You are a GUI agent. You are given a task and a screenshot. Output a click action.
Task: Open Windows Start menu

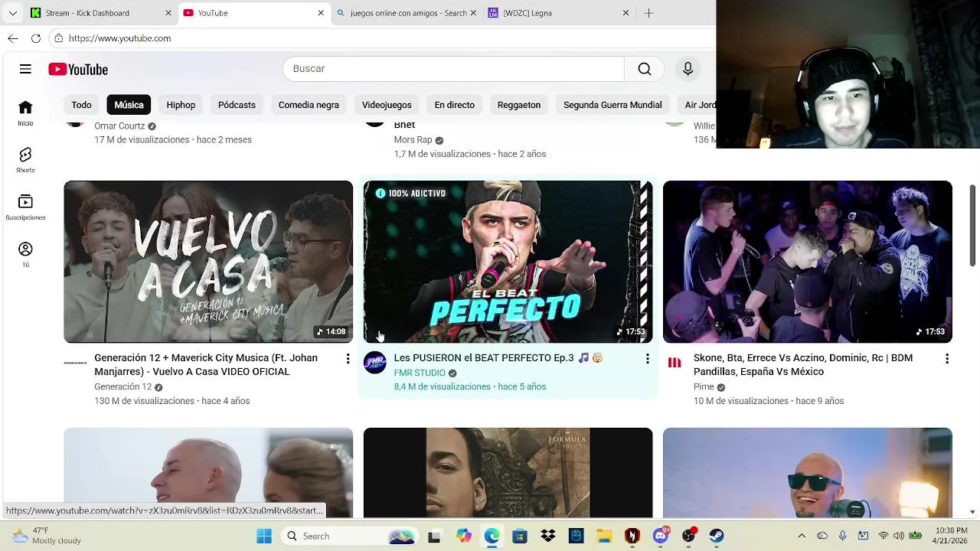click(264, 536)
